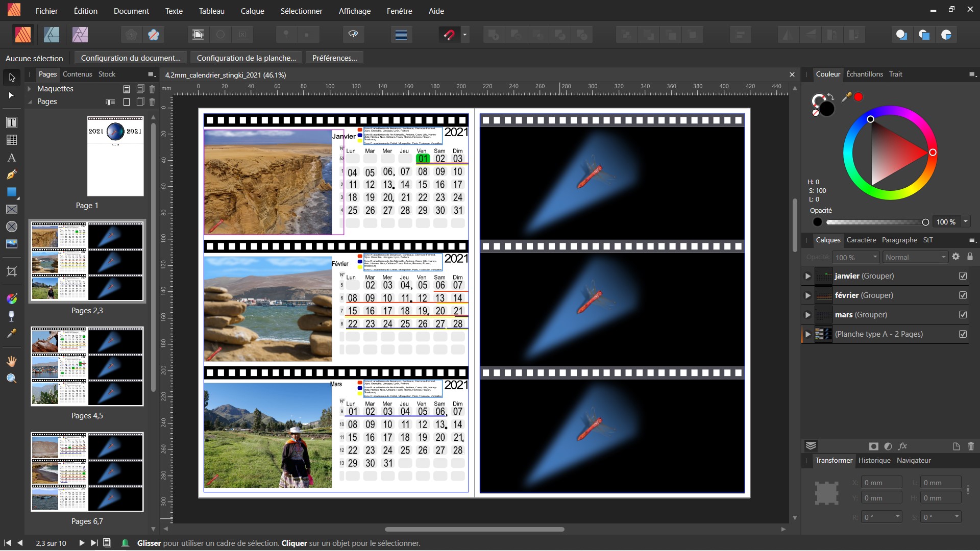This screenshot has width=980, height=551.
Task: Open Préférences button
Action: point(334,58)
